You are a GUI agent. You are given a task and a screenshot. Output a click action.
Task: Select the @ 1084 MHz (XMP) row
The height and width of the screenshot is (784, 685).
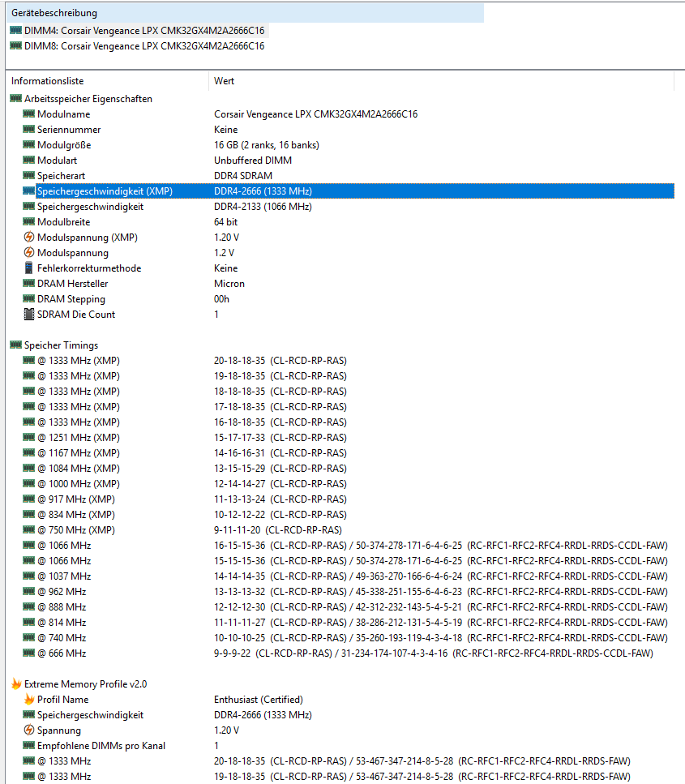click(79, 469)
